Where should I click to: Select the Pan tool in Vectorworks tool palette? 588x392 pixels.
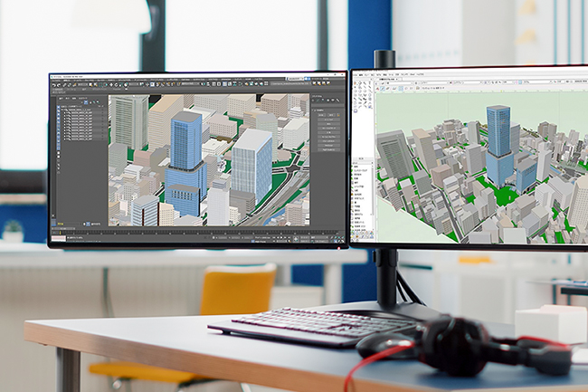pos(356,83)
